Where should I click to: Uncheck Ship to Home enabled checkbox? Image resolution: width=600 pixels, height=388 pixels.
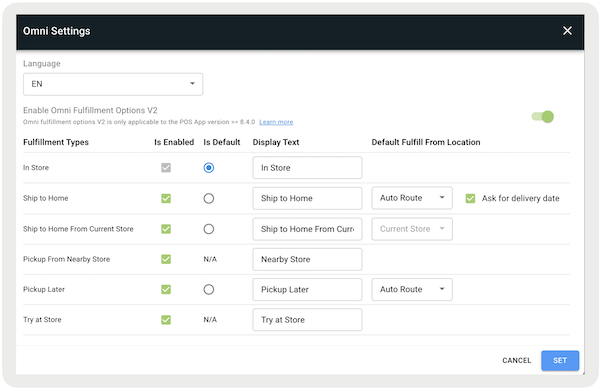[x=166, y=198]
